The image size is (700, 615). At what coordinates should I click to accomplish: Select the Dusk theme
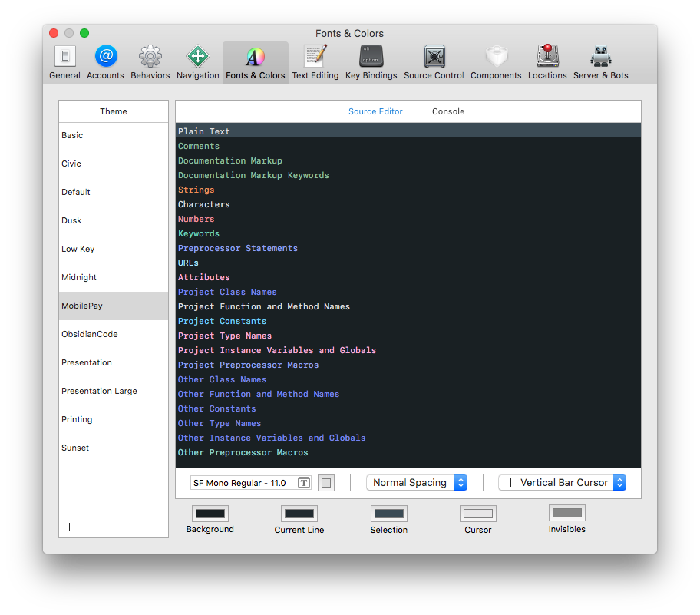point(114,220)
